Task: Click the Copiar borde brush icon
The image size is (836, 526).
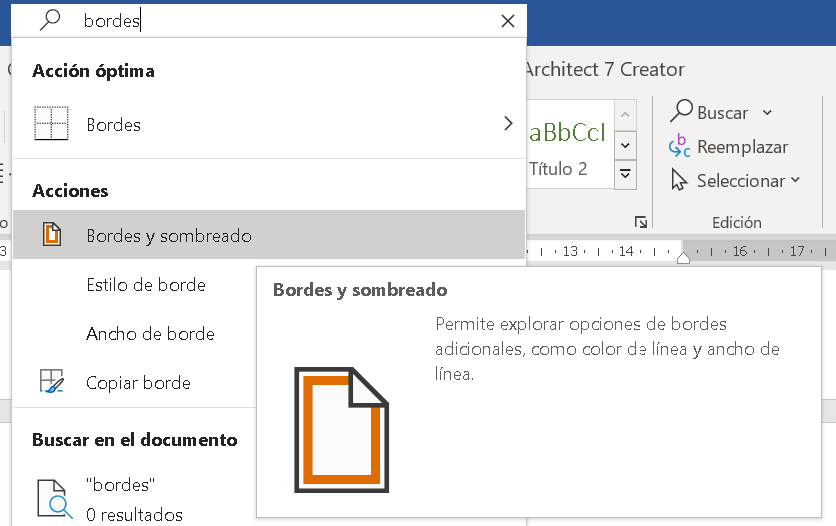Action: tap(52, 382)
